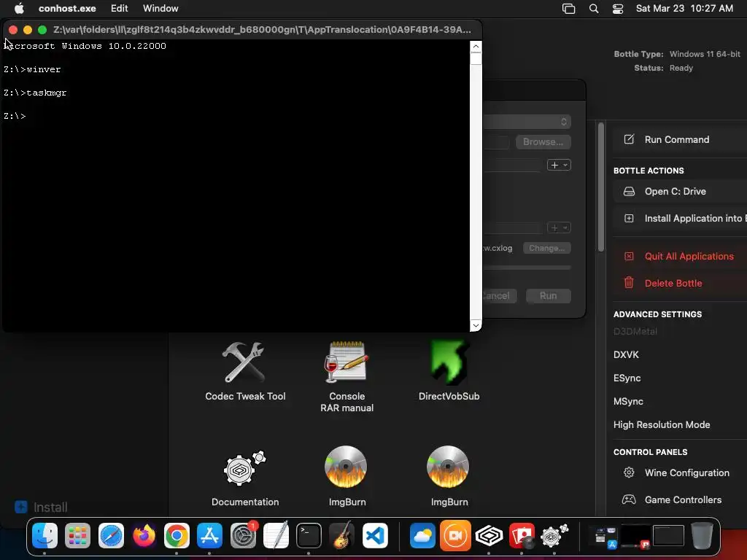This screenshot has height=560, width=747.
Task: Click the Delete Bottle trash icon
Action: [629, 283]
